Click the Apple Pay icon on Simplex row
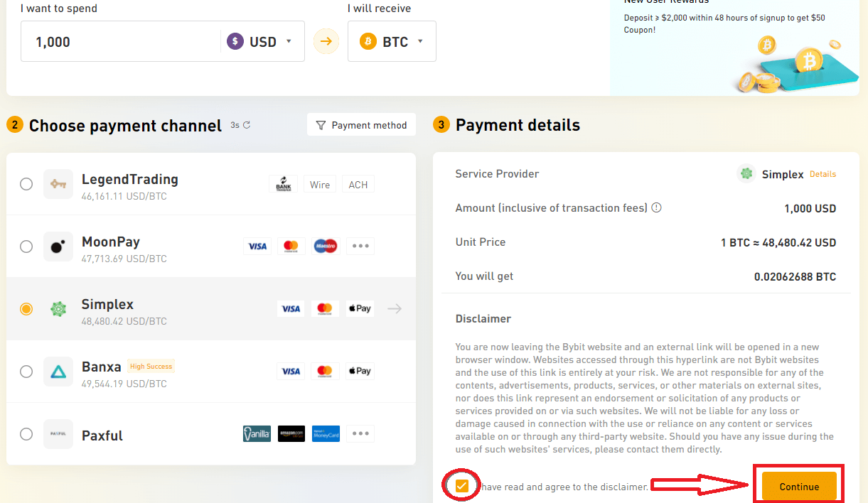This screenshot has width=868, height=503. (360, 308)
